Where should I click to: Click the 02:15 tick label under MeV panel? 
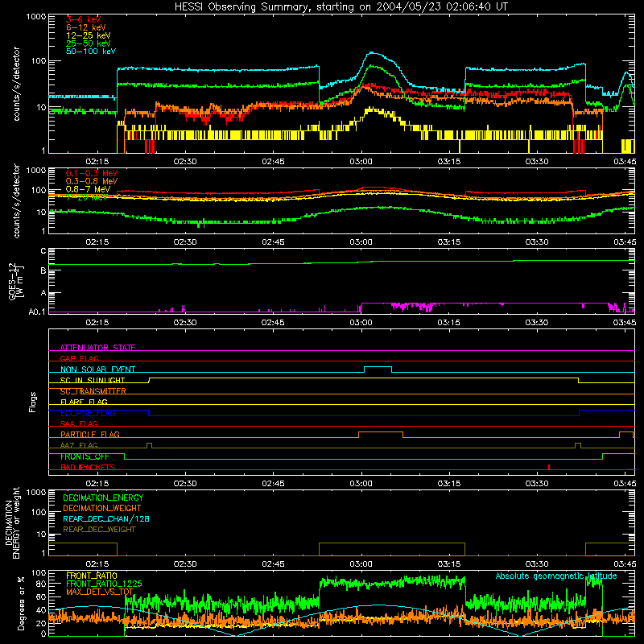click(97, 242)
